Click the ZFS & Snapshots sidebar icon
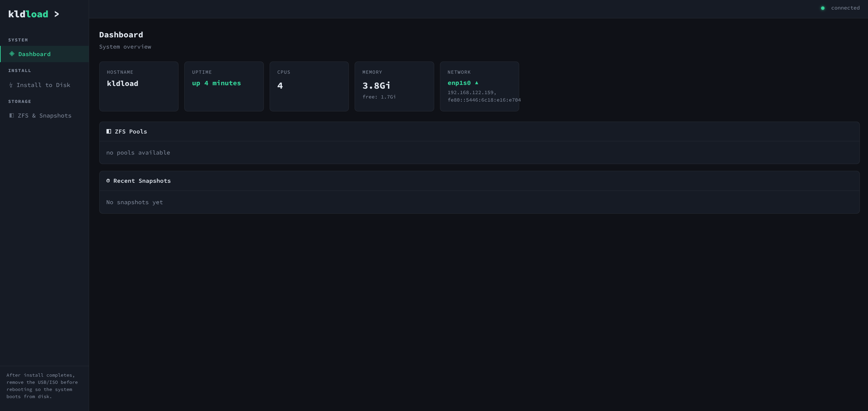The height and width of the screenshot is (411, 868). 12,115
